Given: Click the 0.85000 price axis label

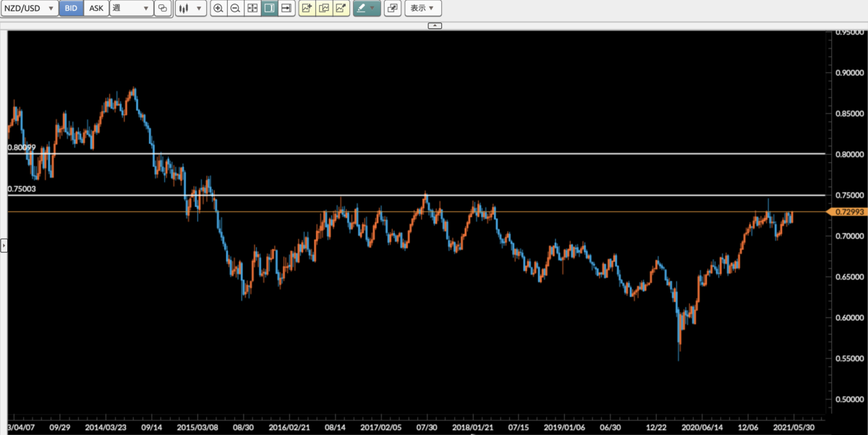Looking at the screenshot, I should (849, 114).
